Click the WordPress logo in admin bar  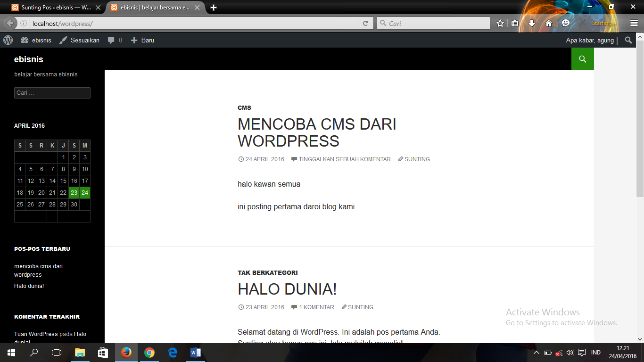point(8,40)
